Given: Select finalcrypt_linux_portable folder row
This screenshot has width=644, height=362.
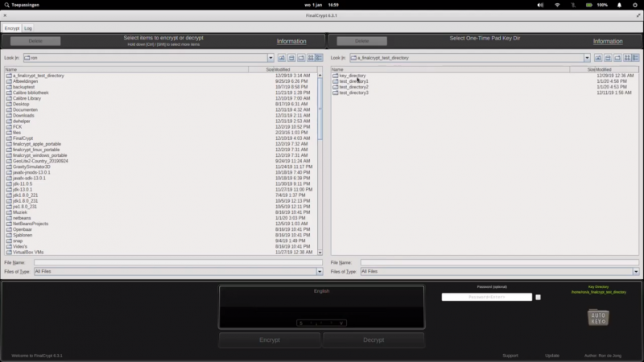Looking at the screenshot, I should click(x=36, y=150).
